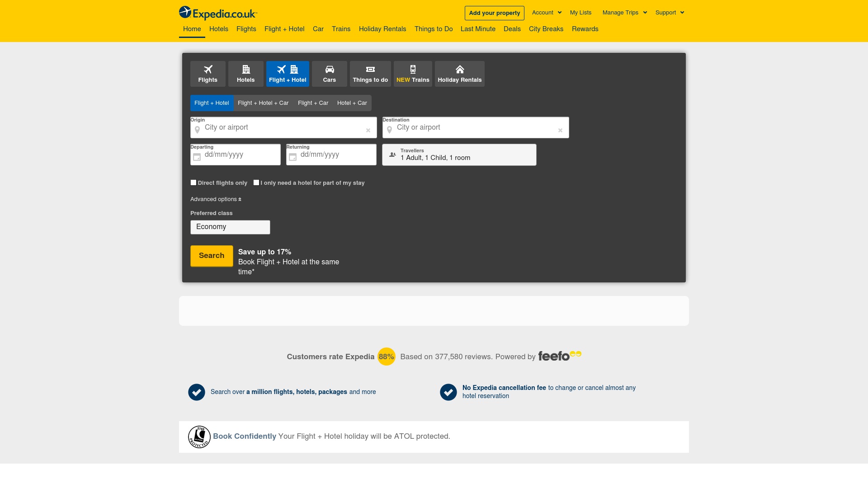Open Flight + Hotel in top navigation
The width and height of the screenshot is (868, 488).
pos(284,29)
